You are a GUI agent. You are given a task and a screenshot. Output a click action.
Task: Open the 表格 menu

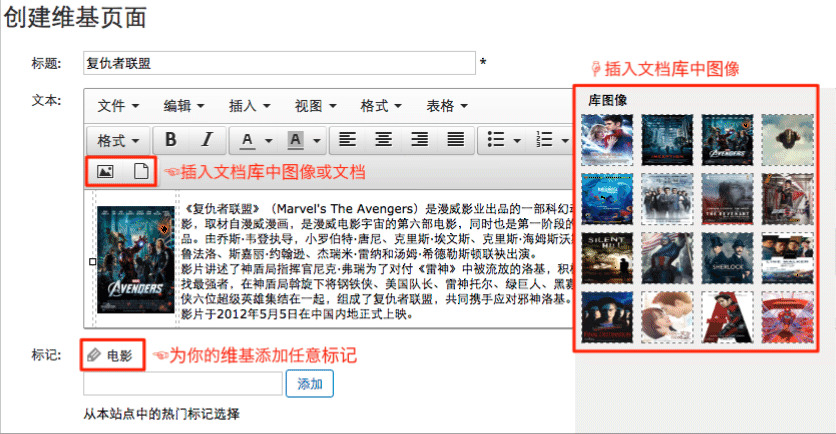[447, 106]
